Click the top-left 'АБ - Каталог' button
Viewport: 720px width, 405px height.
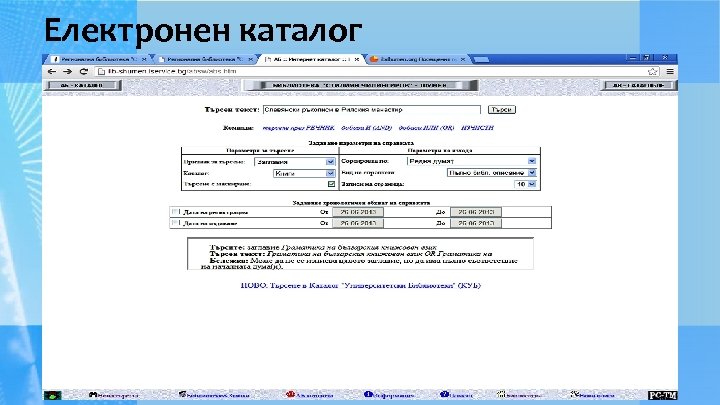(82, 85)
